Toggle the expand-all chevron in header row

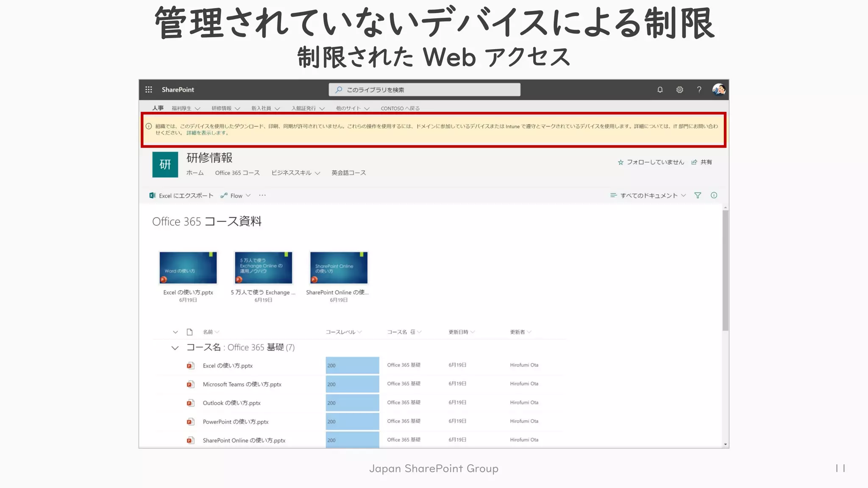[175, 332]
